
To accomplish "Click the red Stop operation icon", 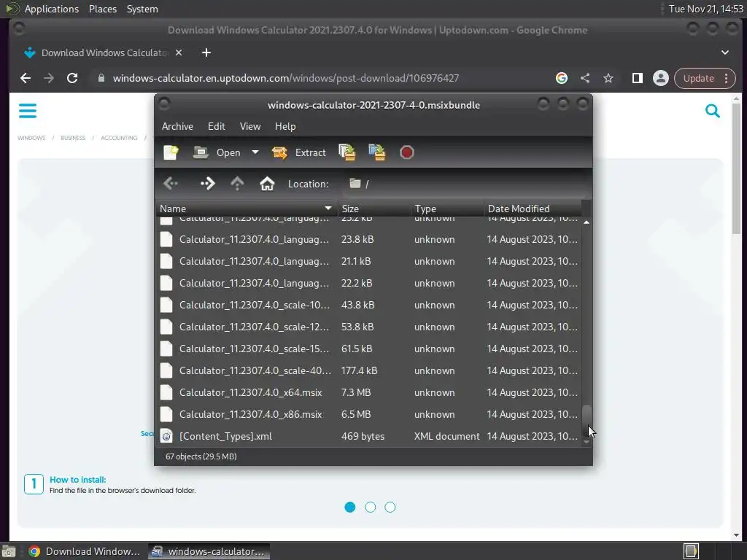I will 406,152.
